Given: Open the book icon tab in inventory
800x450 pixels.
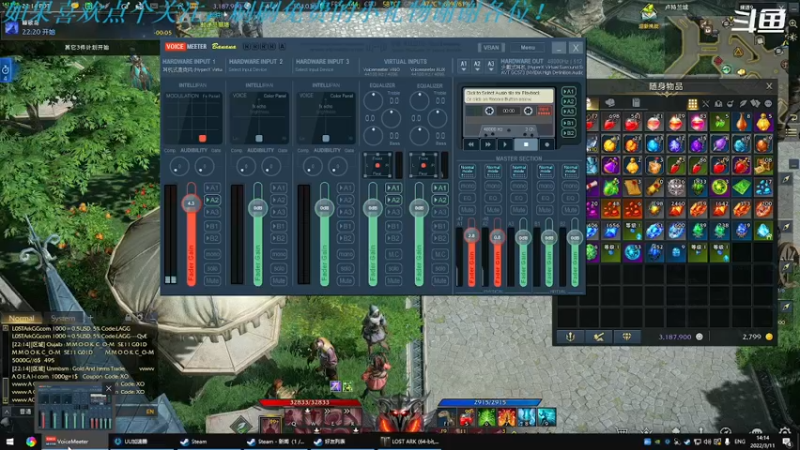Looking at the screenshot, I should pyautogui.click(x=636, y=103).
